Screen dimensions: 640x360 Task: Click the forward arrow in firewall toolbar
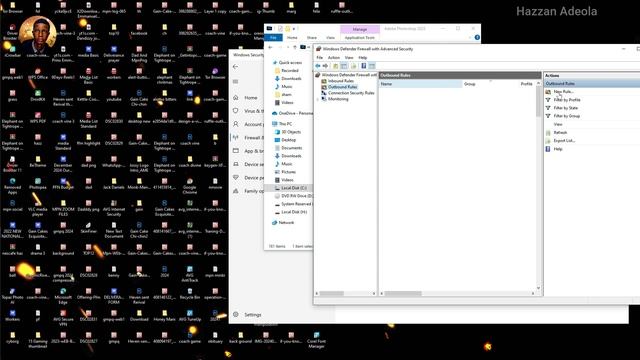click(325, 66)
